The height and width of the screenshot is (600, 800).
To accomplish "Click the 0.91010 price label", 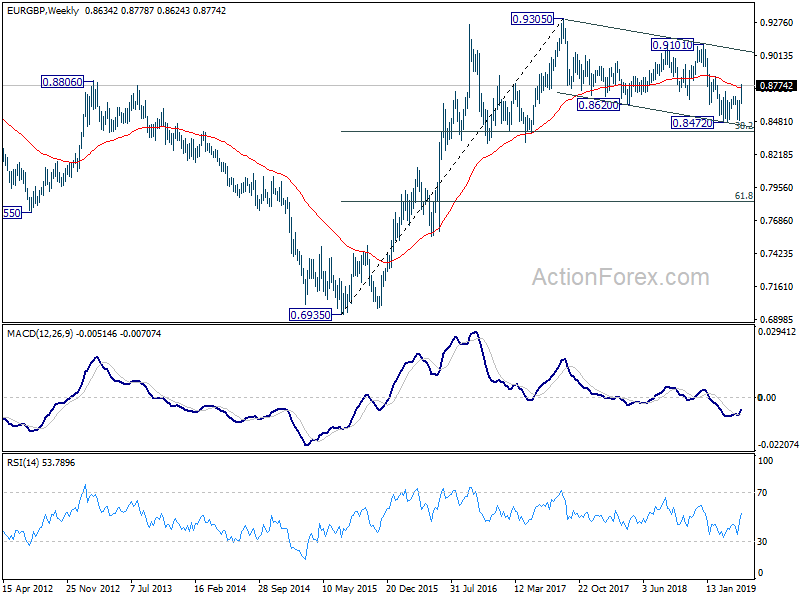I will click(672, 45).
